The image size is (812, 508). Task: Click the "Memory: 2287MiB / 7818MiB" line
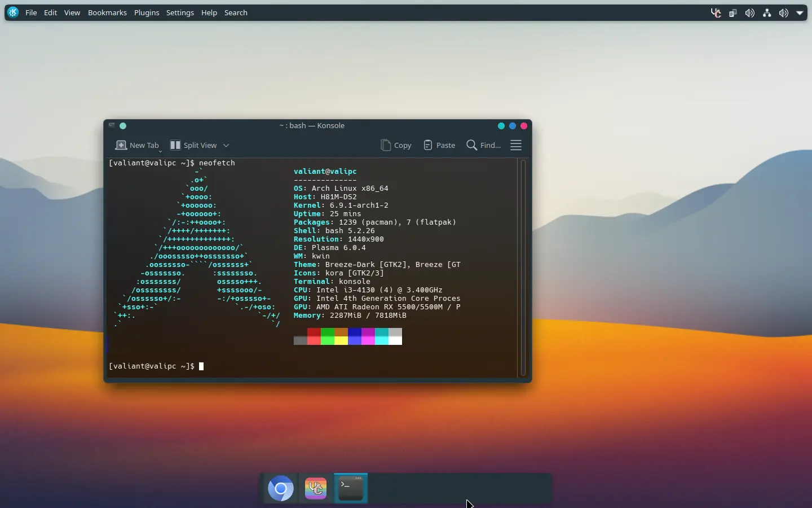tap(350, 315)
